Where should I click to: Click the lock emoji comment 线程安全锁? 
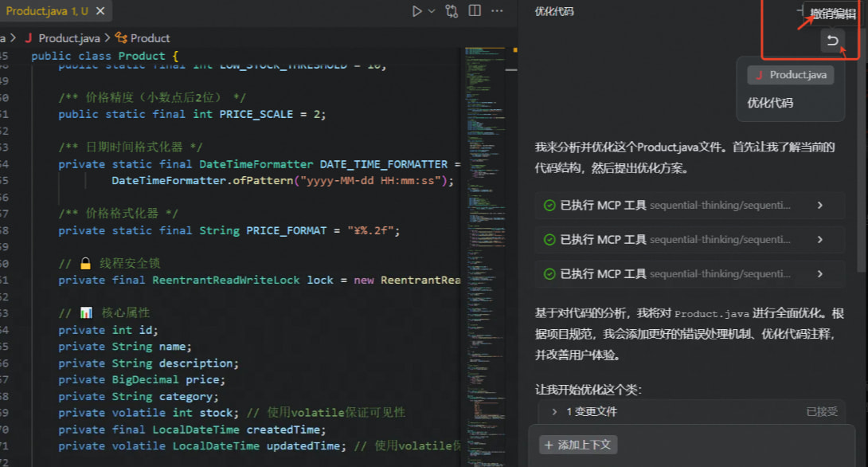click(x=110, y=264)
